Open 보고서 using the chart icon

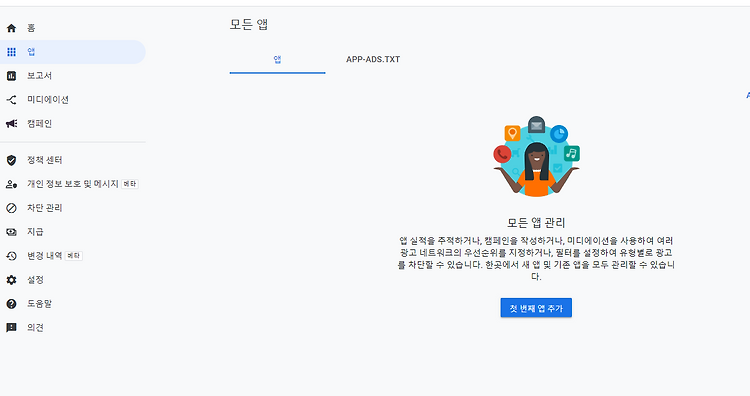click(11, 76)
